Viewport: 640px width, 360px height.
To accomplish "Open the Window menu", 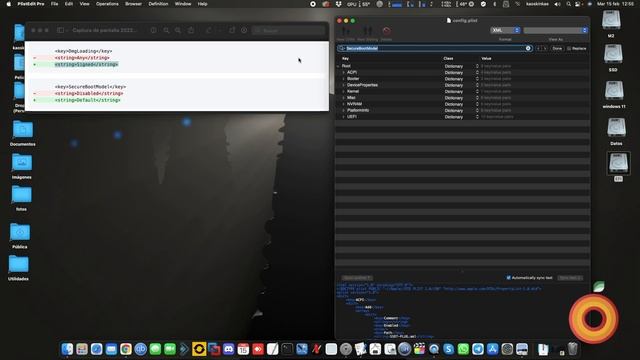I will [183, 4].
